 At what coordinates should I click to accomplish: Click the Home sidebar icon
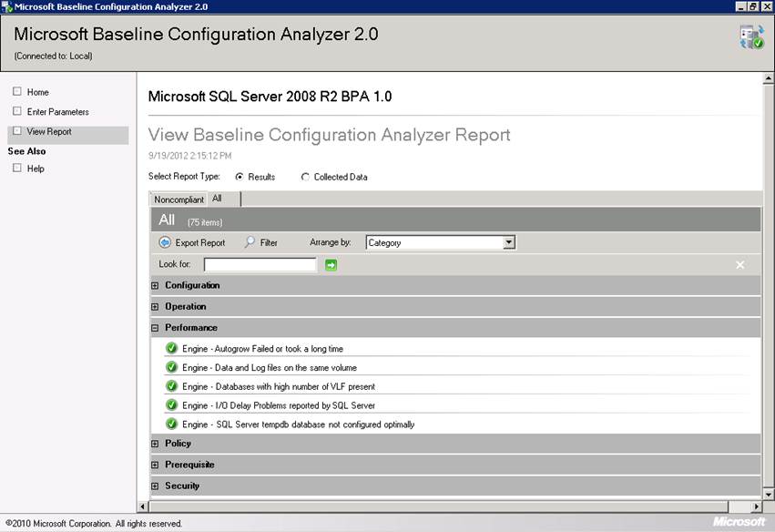(x=17, y=92)
